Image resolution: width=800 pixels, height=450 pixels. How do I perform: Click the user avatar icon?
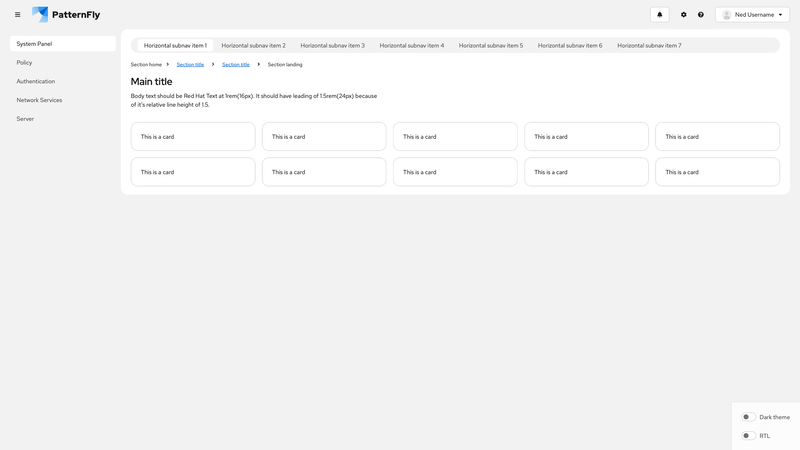pos(727,15)
